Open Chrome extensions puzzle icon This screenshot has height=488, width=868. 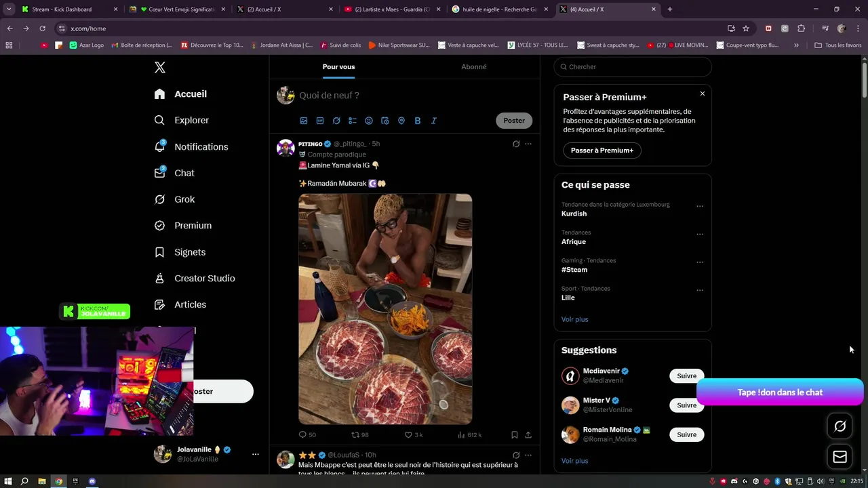click(x=802, y=28)
